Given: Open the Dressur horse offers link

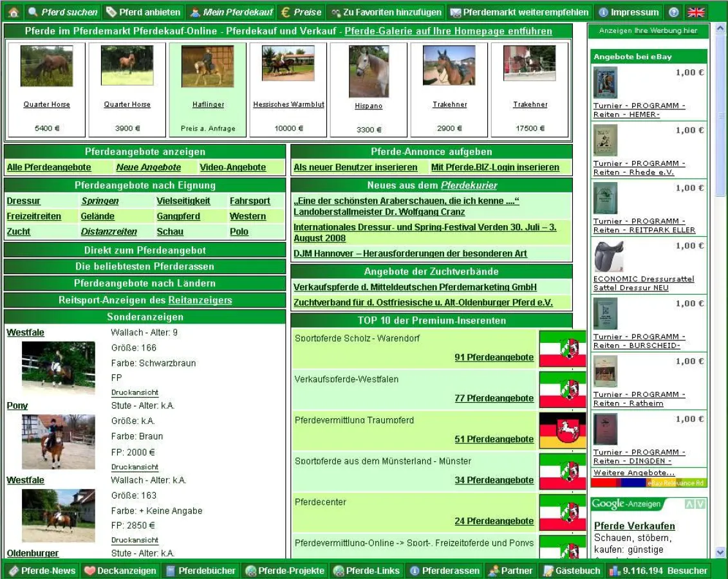Looking at the screenshot, I should pos(24,201).
